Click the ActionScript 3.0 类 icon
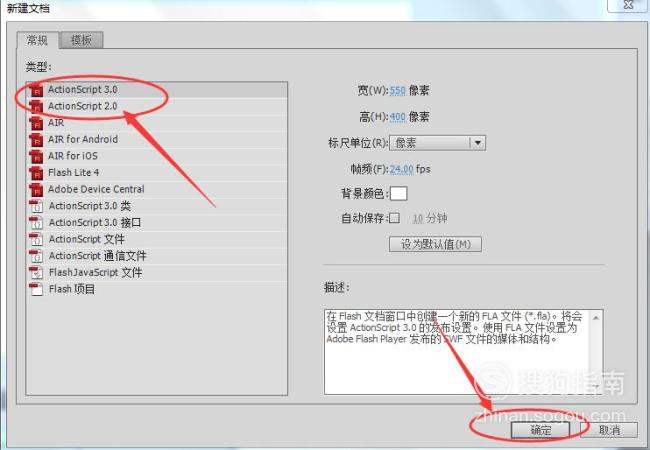 [36, 206]
